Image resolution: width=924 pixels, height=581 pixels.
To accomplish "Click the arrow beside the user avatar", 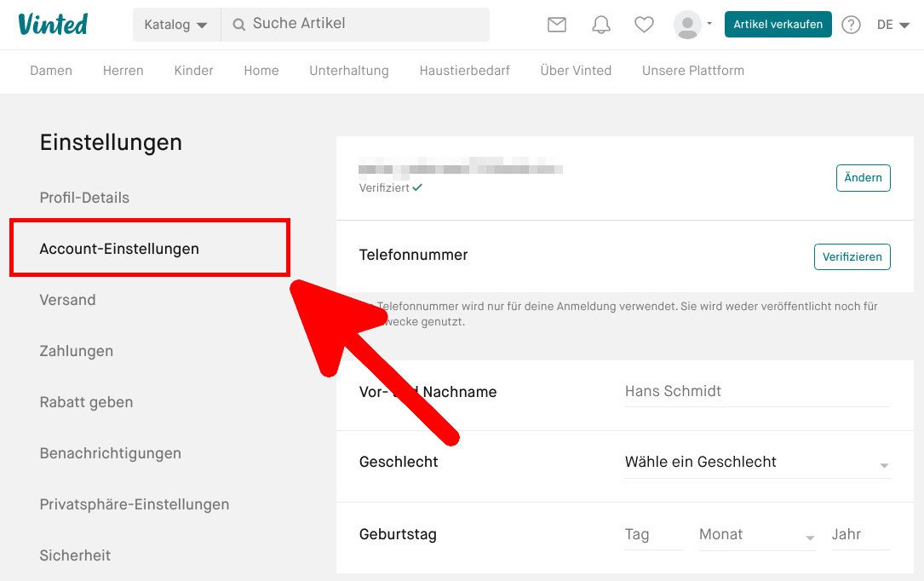I will [709, 24].
